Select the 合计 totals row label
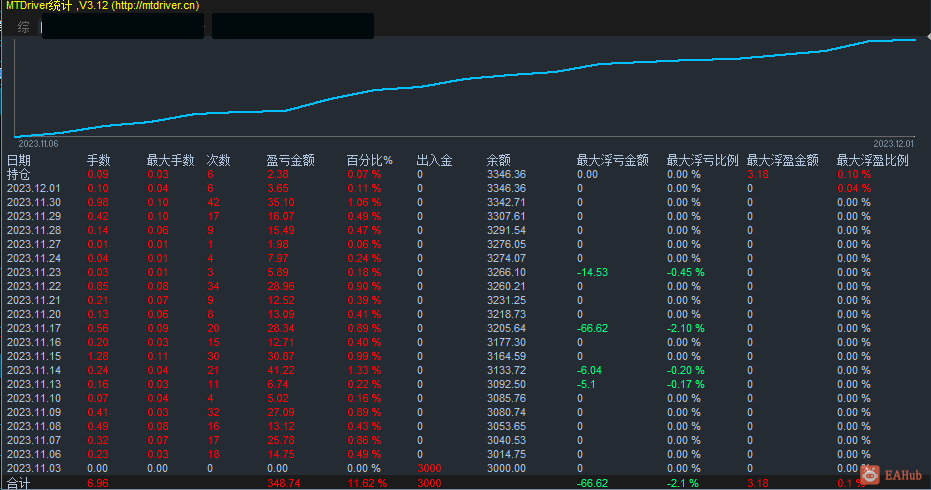931x490 pixels. (x=18, y=483)
